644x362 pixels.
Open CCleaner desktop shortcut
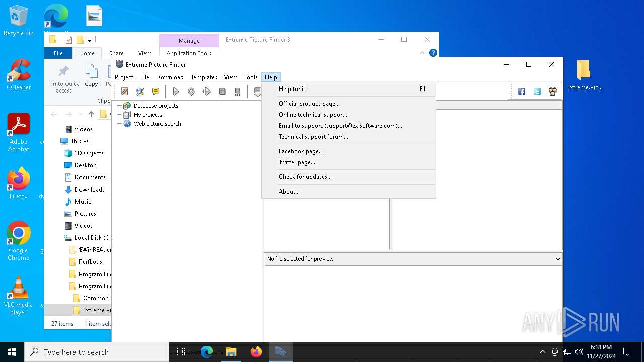[19, 74]
